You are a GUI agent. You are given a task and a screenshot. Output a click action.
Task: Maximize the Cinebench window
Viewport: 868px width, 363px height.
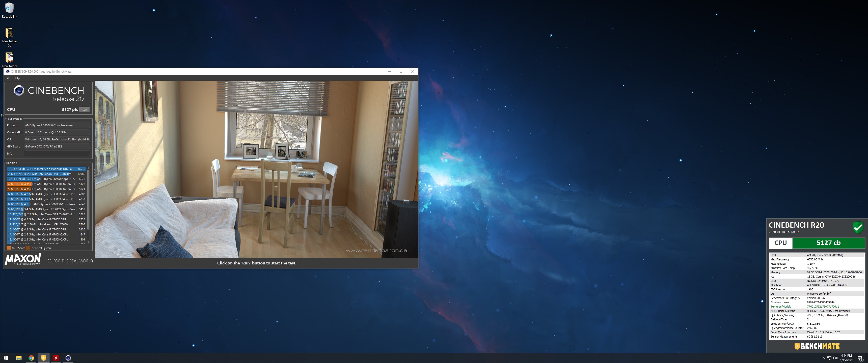(x=401, y=71)
